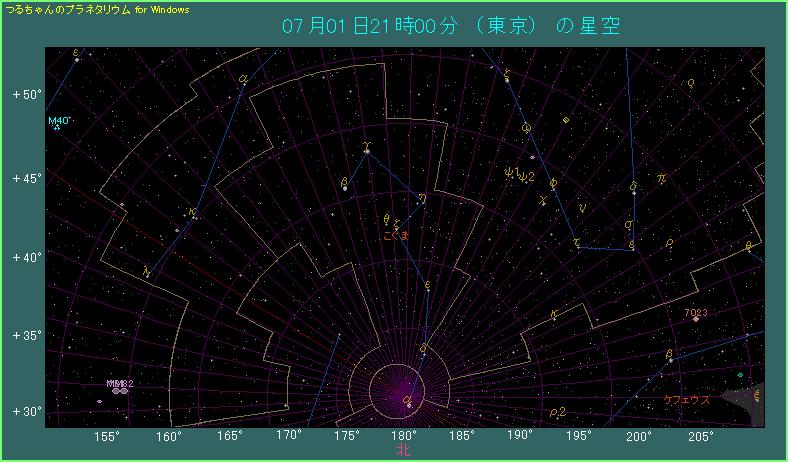Click the こぐま constellation name

point(397,235)
